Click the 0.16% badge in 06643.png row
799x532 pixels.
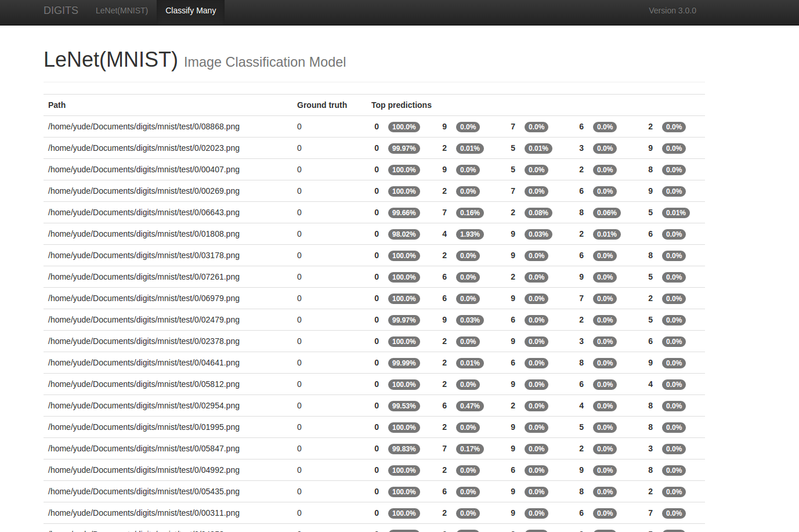[x=470, y=213]
